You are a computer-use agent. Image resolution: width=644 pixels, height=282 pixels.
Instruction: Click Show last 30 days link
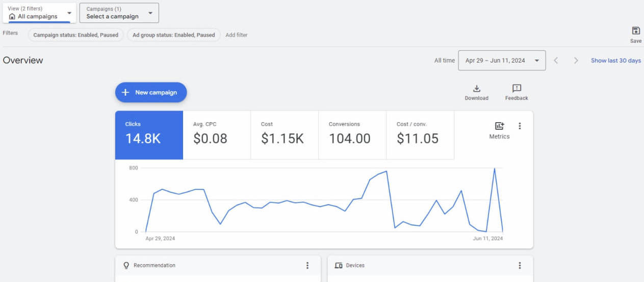point(615,61)
